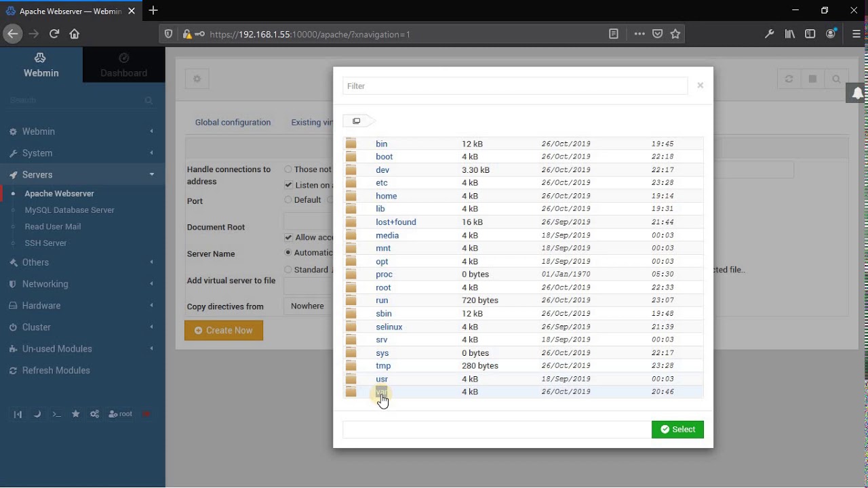The image size is (868, 488).
Task: Go back in browser
Action: [x=12, y=34]
